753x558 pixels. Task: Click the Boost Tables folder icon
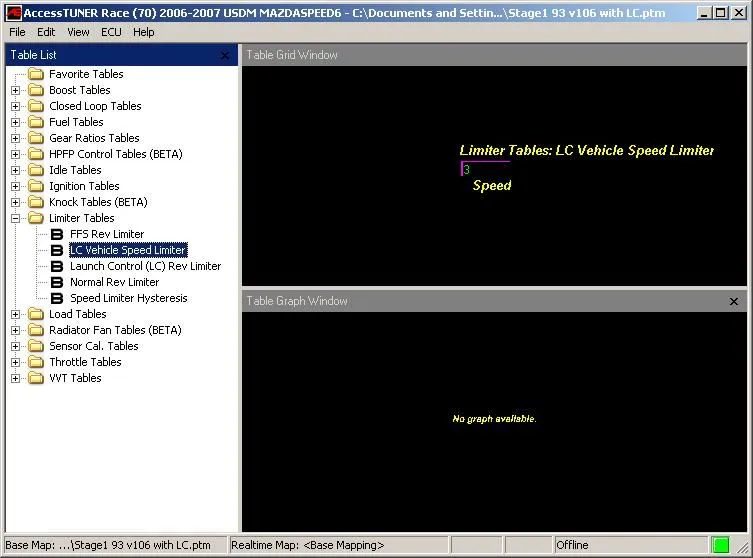point(36,90)
